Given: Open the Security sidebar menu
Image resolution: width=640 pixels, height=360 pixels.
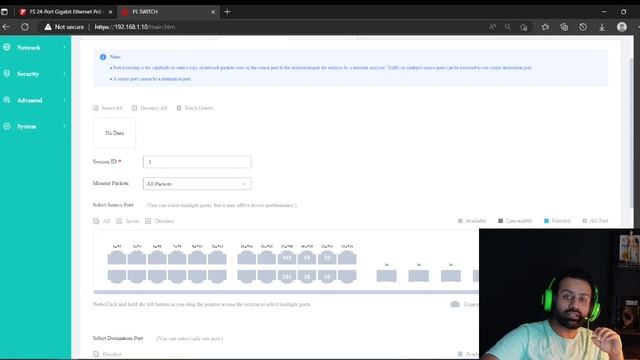Looking at the screenshot, I should click(x=35, y=74).
